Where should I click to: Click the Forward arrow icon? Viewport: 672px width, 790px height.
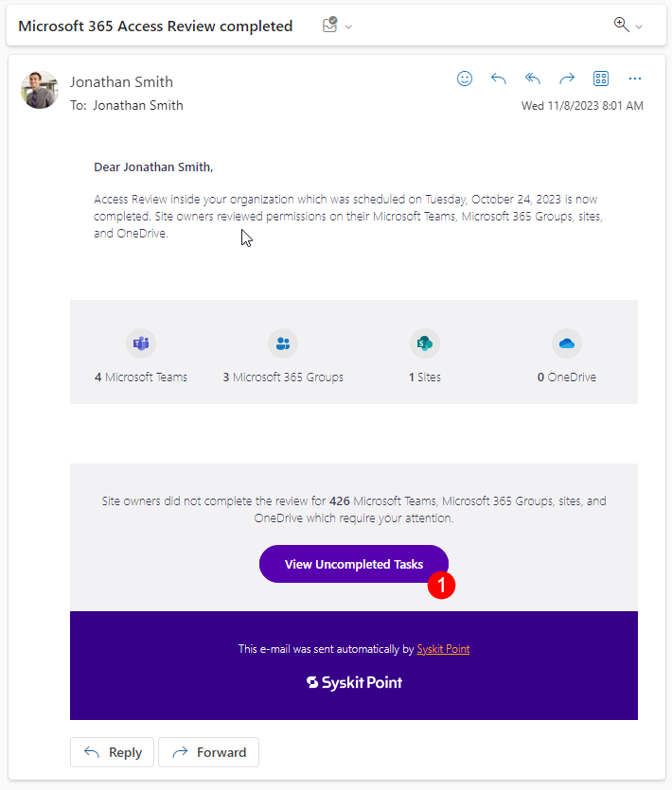click(566, 79)
